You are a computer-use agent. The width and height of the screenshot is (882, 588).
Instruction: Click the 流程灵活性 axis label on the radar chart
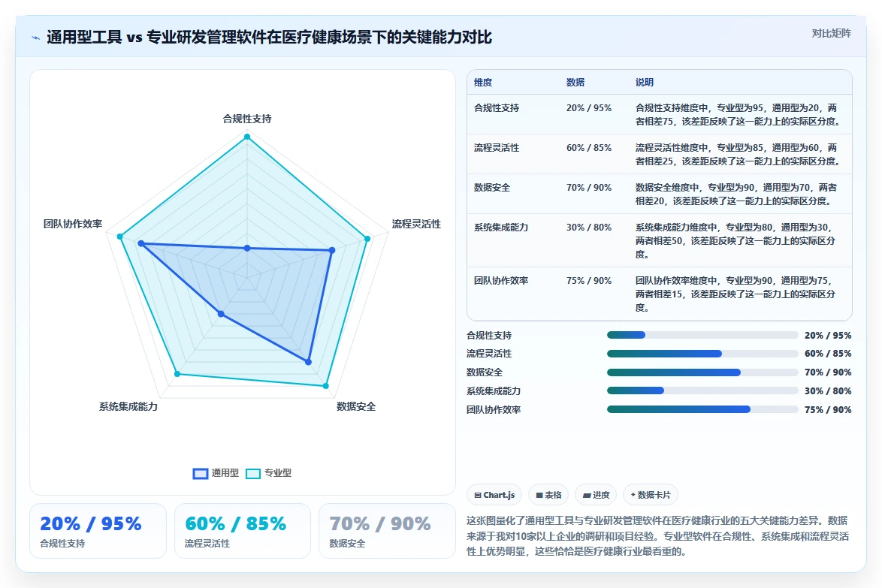416,224
